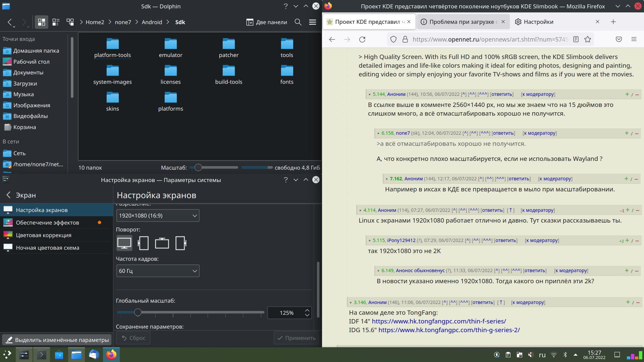Click Firefox back navigation arrow
Viewport: 644px width, 362px height.
[332, 40]
